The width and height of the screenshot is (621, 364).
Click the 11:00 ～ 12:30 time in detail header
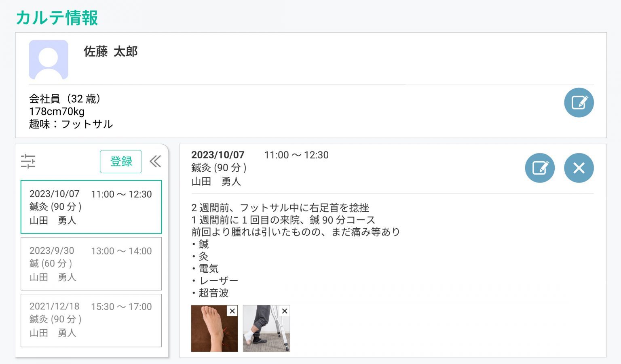click(x=296, y=155)
